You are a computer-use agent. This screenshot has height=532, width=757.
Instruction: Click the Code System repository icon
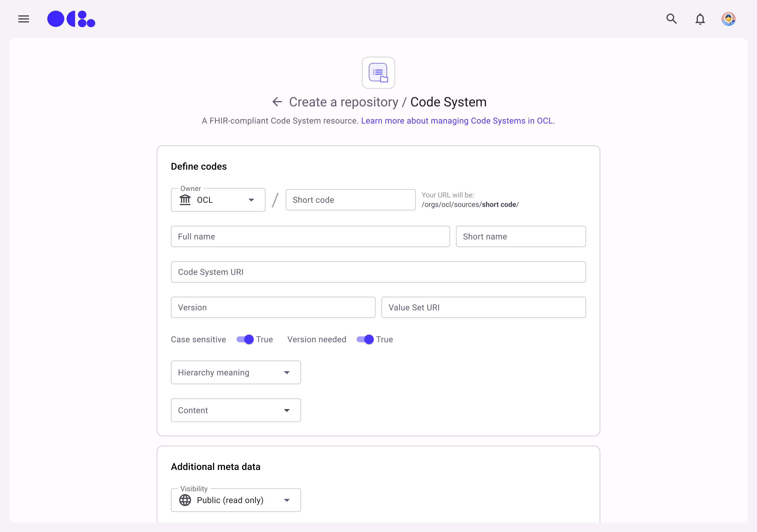[x=378, y=73]
